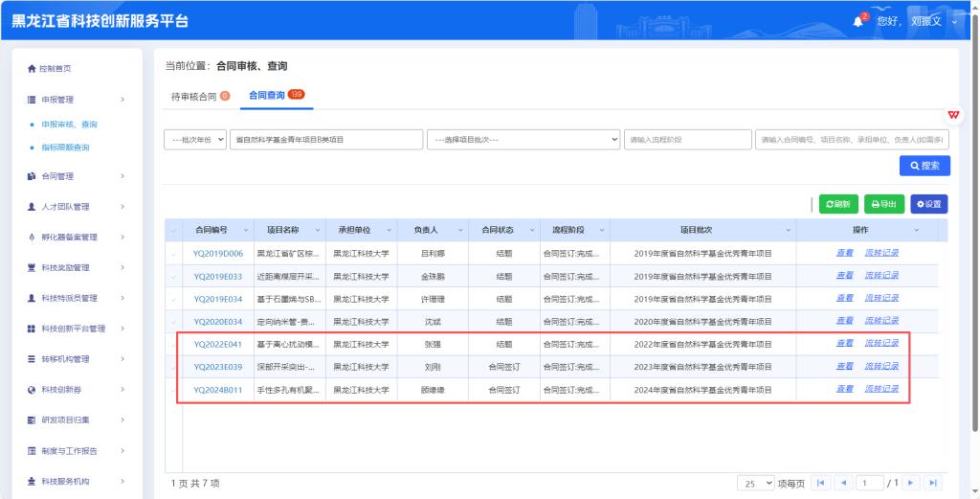The width and height of the screenshot is (980, 499).
Task: Go to the next page arrow
Action: tap(910, 483)
